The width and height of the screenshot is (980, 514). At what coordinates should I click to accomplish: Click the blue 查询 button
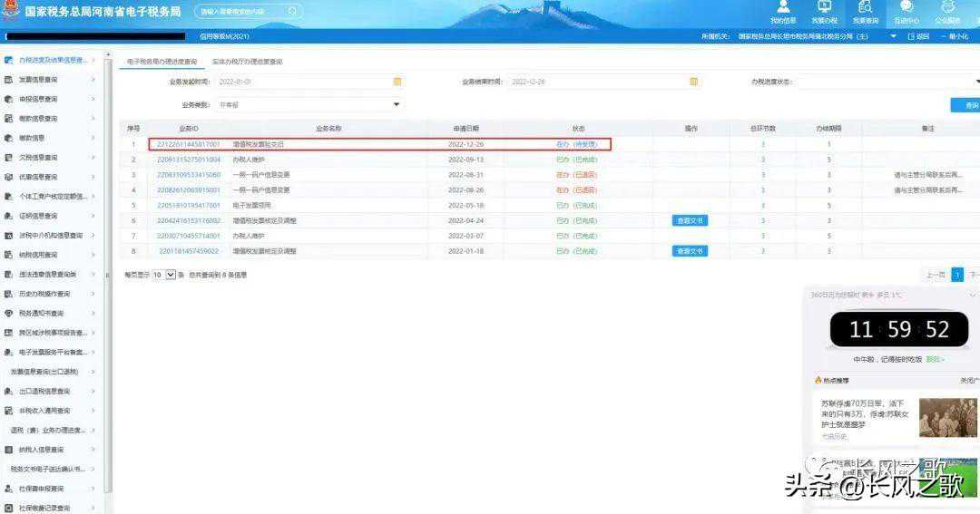coord(969,106)
